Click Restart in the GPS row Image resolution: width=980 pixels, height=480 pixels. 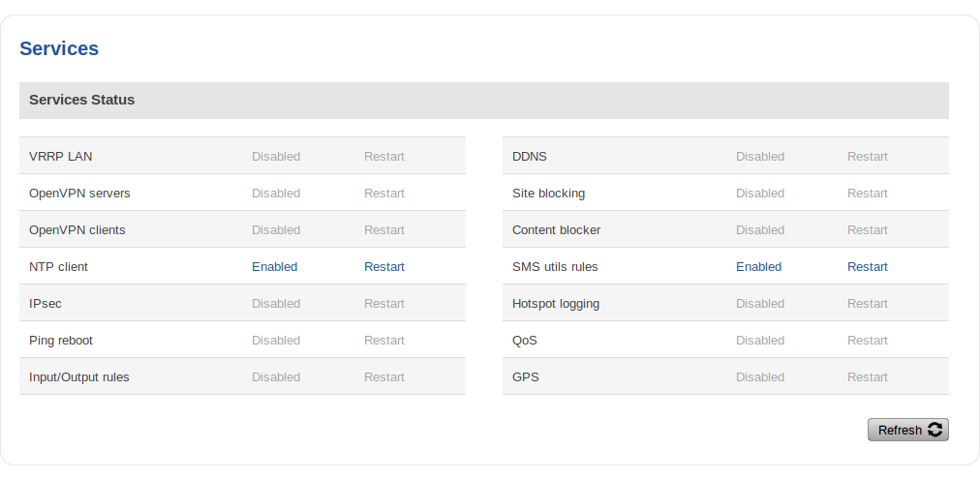point(867,377)
